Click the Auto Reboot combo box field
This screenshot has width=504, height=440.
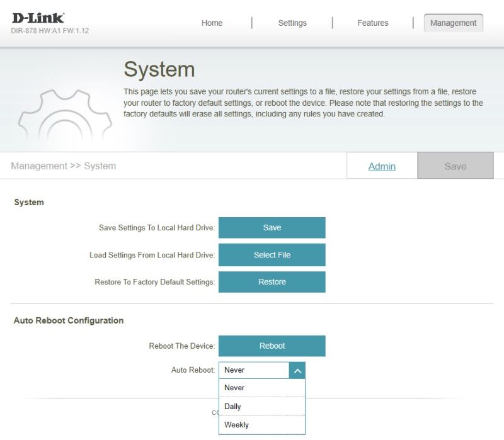262,370
